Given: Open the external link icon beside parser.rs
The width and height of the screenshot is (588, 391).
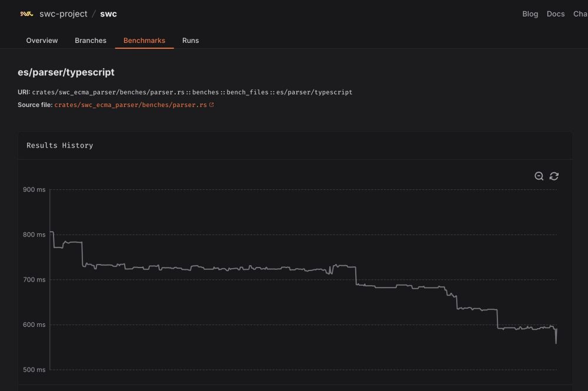Looking at the screenshot, I should coord(212,105).
